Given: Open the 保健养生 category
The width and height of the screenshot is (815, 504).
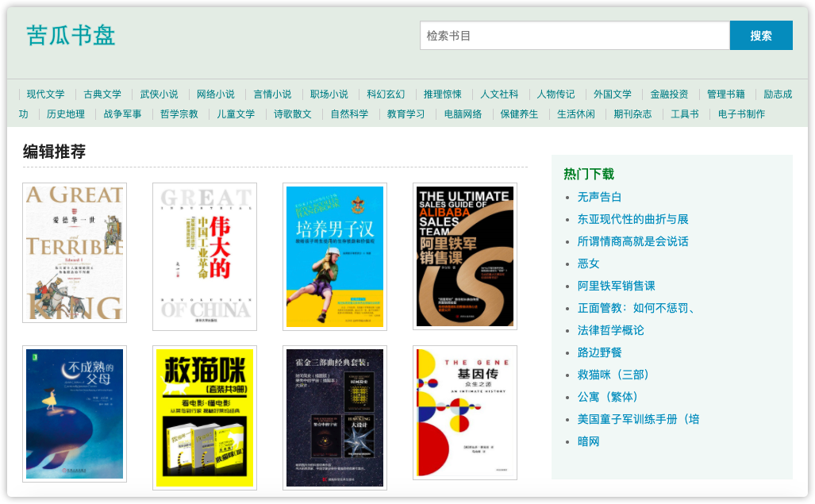Looking at the screenshot, I should [519, 113].
